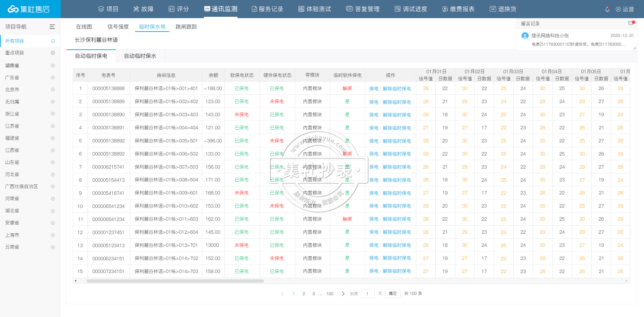Click the message icon in 留言记录 panel
644x317 pixels.
pos(631,23)
